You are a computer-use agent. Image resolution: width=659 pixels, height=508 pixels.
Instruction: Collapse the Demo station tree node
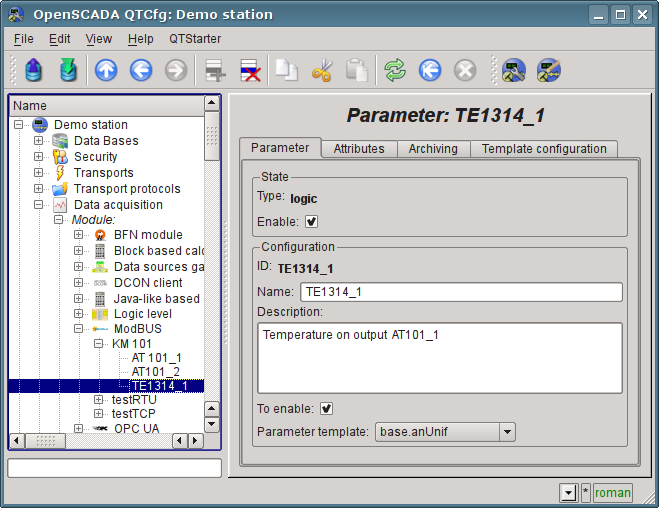(x=18, y=124)
